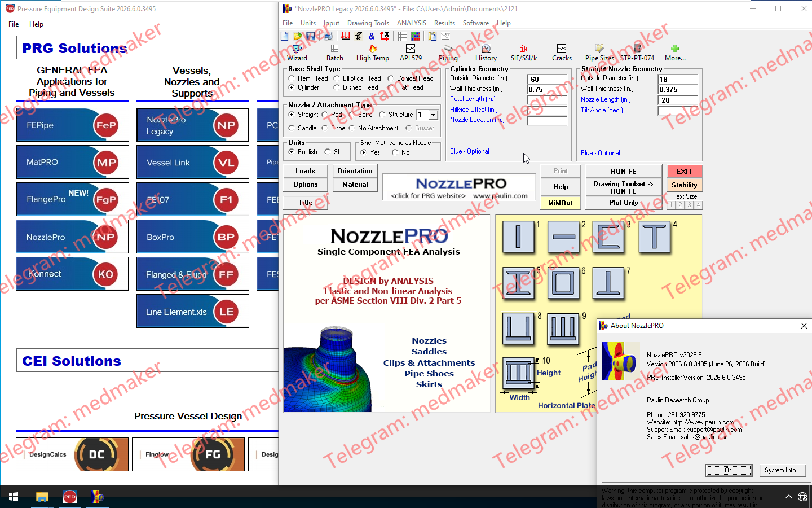Open Help menu in Pressure Equipment Design Suite
This screenshot has width=812, height=508.
coord(36,24)
